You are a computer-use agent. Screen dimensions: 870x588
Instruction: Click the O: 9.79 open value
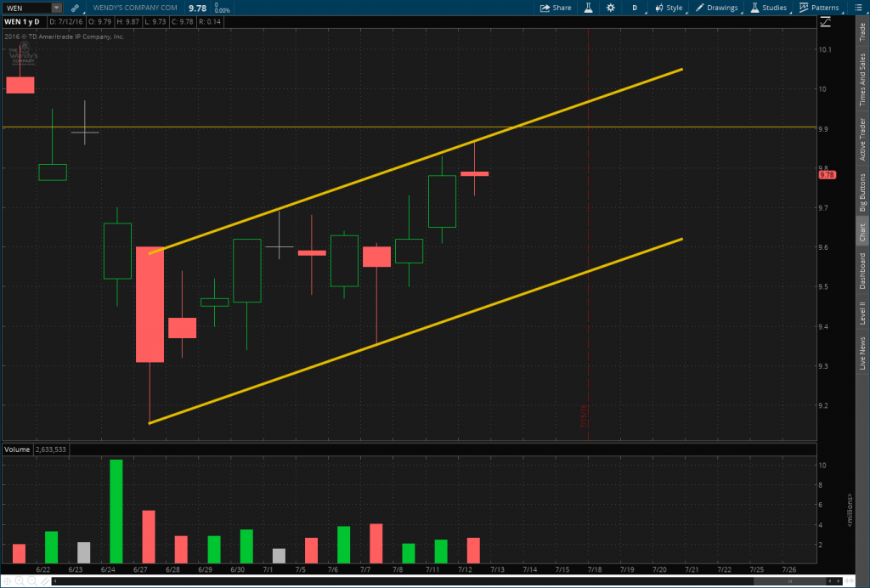100,21
